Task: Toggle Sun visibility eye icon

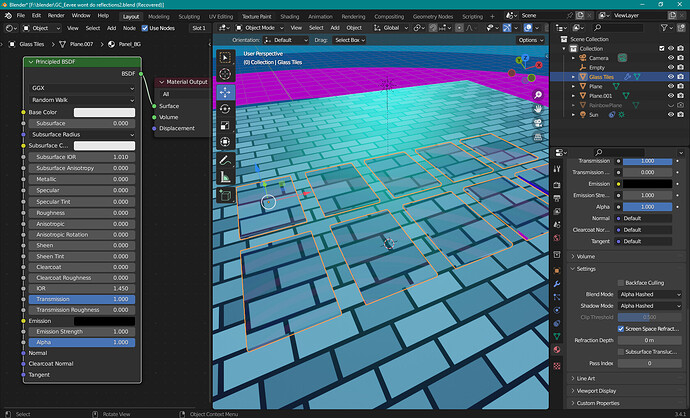Action: (671, 114)
